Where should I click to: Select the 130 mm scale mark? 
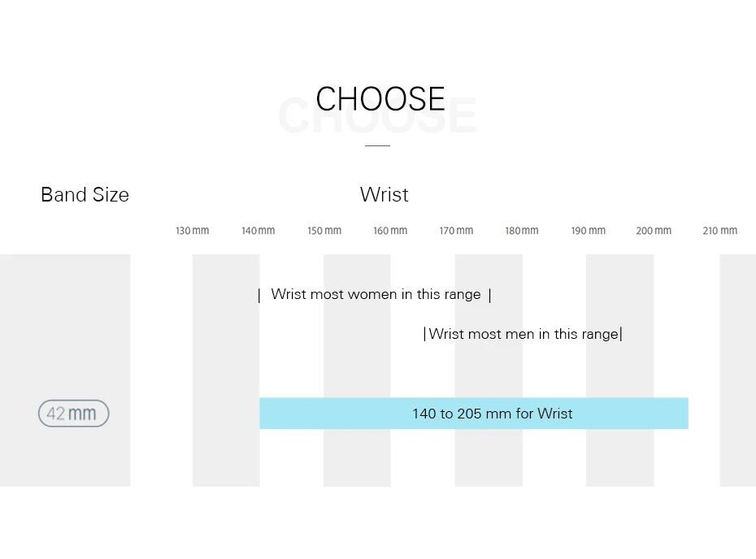coord(193,231)
